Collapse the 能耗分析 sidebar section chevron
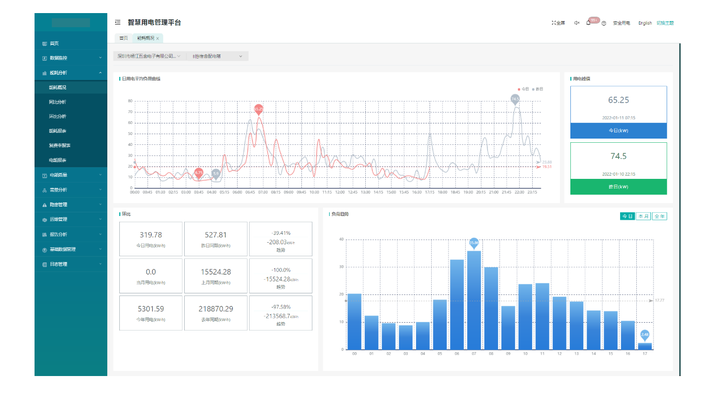Image resolution: width=720 pixels, height=398 pixels. click(x=100, y=73)
